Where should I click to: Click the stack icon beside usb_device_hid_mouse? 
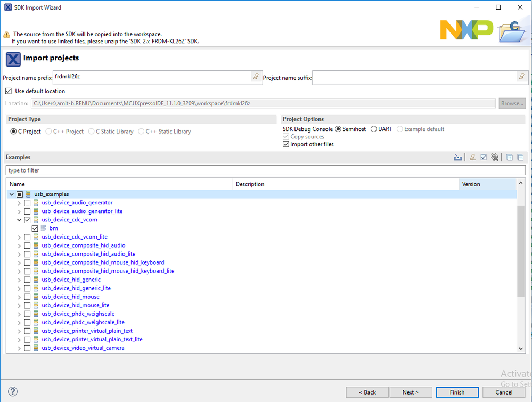click(x=36, y=297)
